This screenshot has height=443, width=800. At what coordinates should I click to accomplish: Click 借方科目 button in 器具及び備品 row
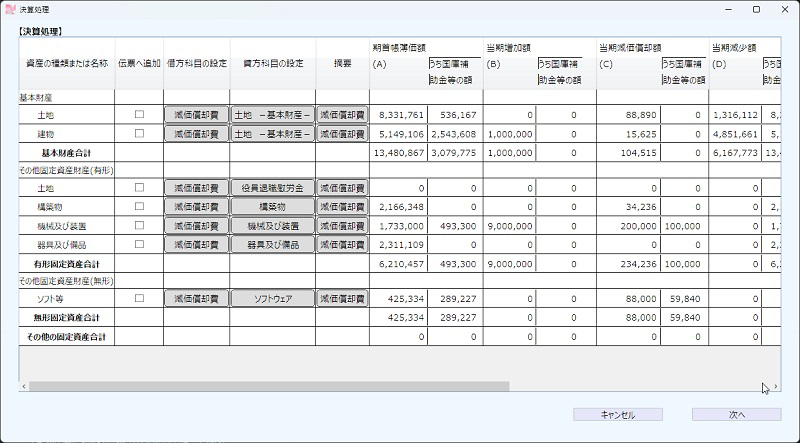[196, 244]
